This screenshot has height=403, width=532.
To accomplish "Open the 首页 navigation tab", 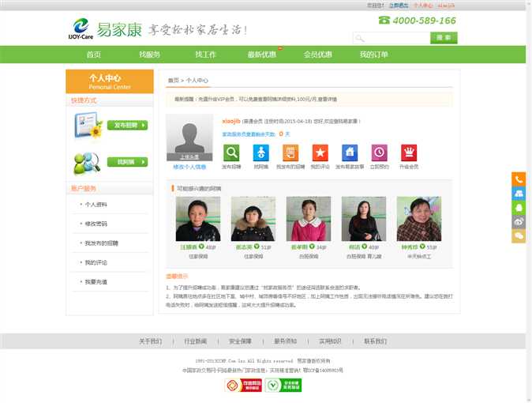I will [x=94, y=55].
